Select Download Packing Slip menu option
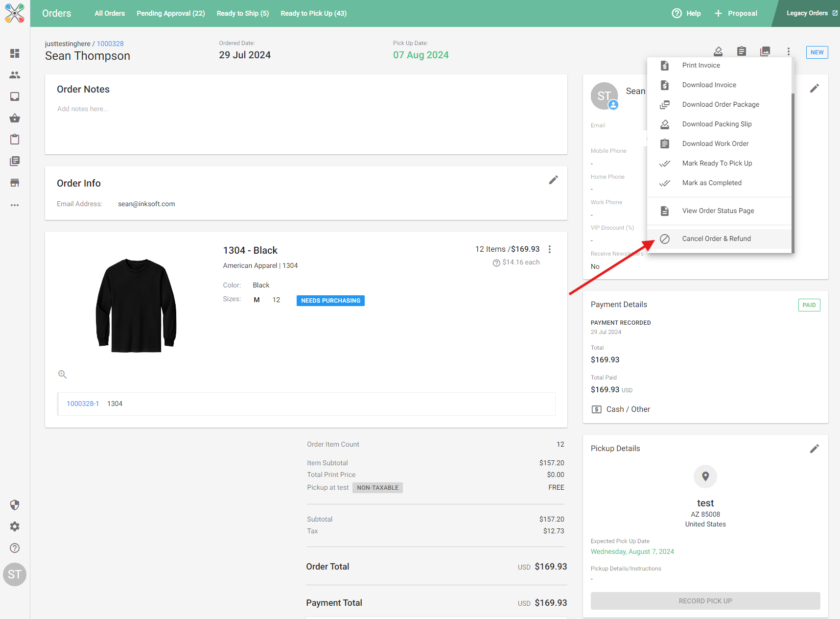This screenshot has width=840, height=619. [x=717, y=124]
